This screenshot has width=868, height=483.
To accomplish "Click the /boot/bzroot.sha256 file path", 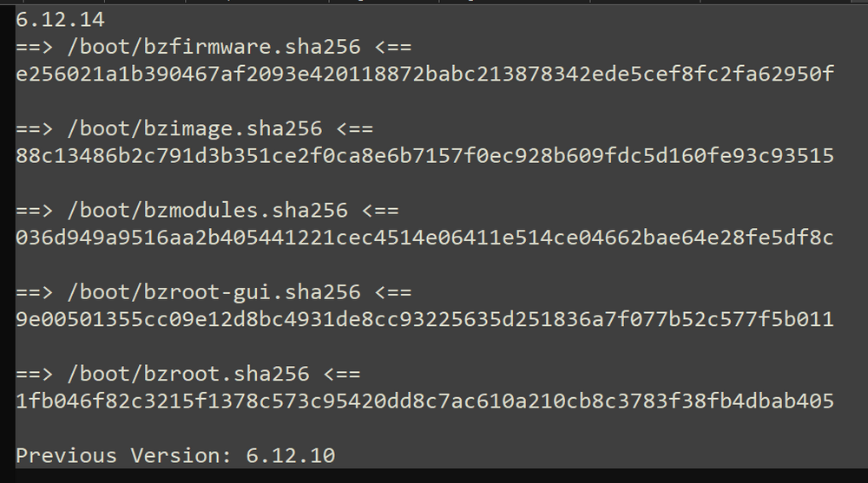I will coord(188,374).
